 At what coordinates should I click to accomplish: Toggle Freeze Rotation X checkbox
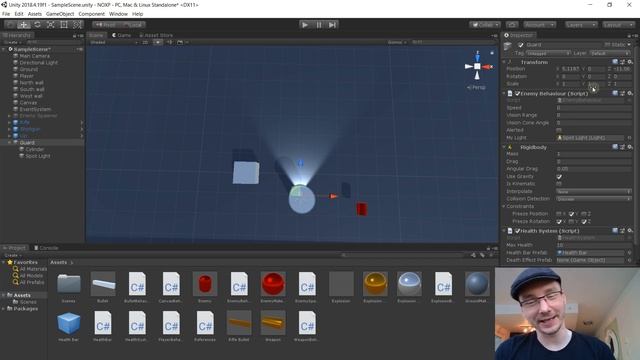559,221
